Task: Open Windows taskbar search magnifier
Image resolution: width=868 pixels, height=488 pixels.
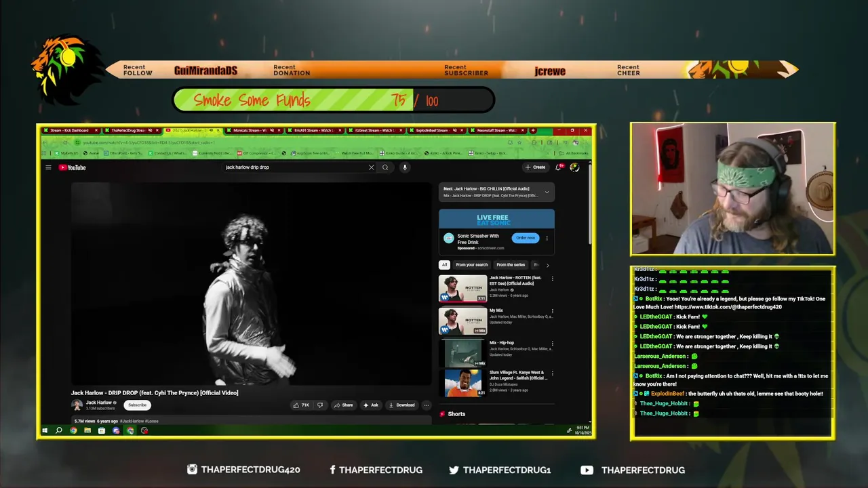Action: point(59,430)
